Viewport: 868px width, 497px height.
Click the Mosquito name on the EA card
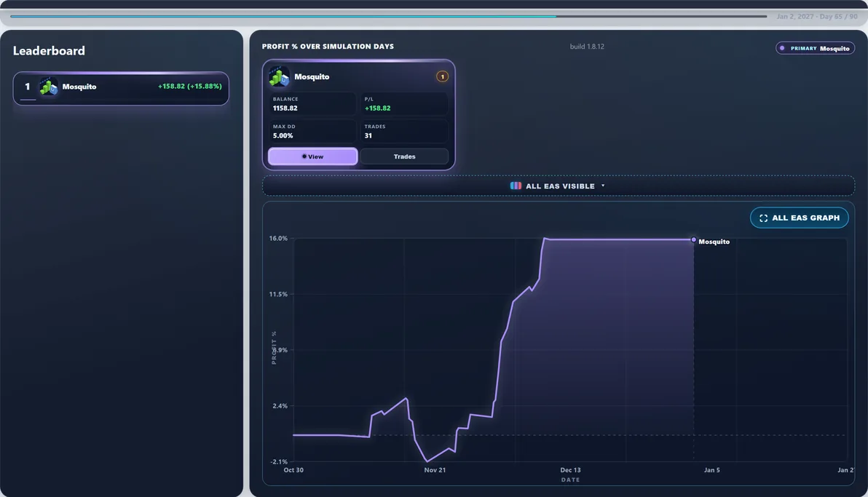coord(312,77)
